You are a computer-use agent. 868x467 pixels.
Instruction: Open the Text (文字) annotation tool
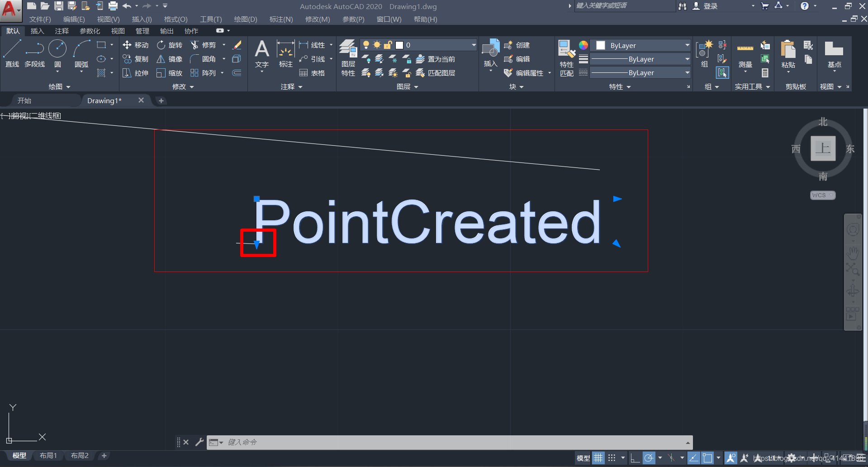coord(261,54)
